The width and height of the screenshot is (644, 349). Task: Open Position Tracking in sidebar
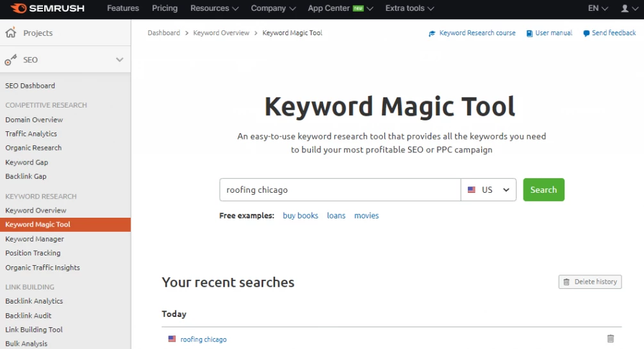tap(33, 253)
